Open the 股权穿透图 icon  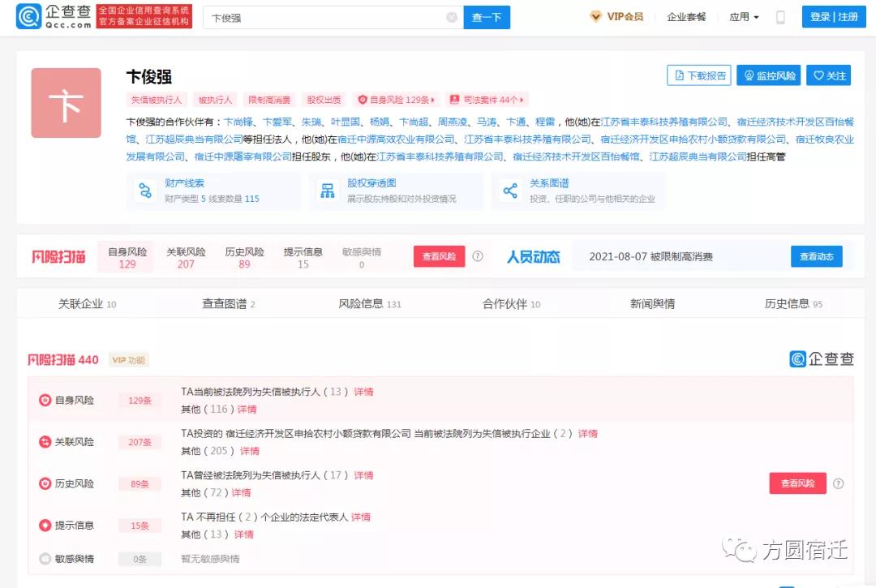click(328, 191)
